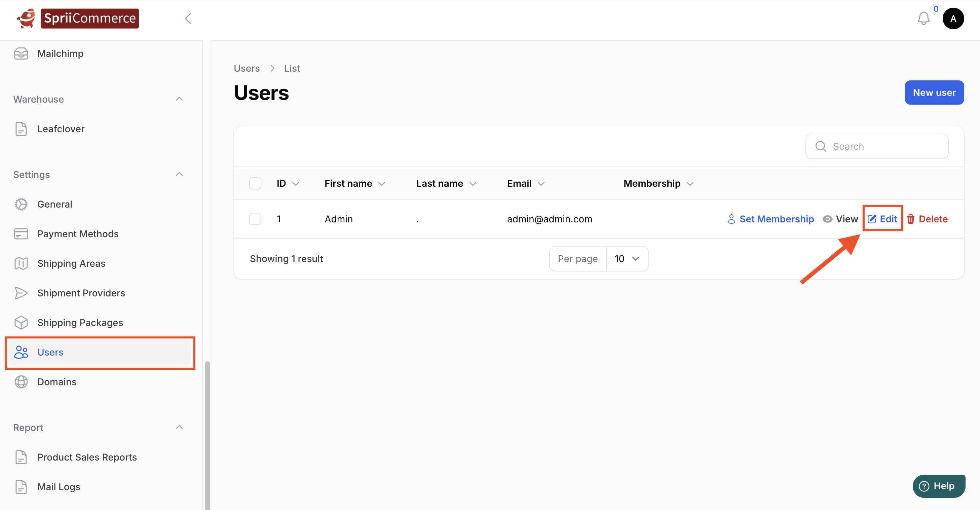980x510 pixels.
Task: Click the notification bell icon
Action: [923, 19]
